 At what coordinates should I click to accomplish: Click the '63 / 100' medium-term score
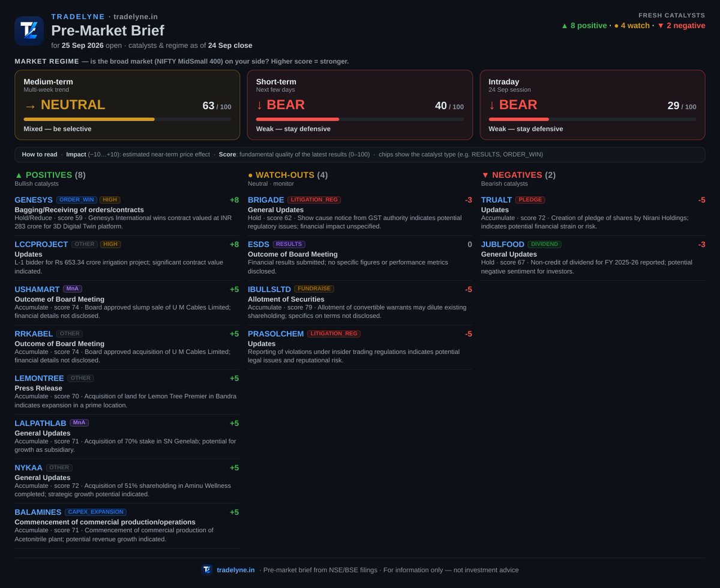pos(217,106)
